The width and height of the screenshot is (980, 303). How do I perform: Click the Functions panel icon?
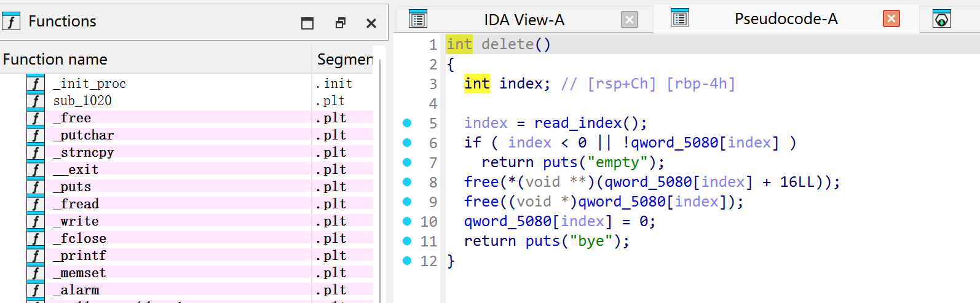pos(11,22)
